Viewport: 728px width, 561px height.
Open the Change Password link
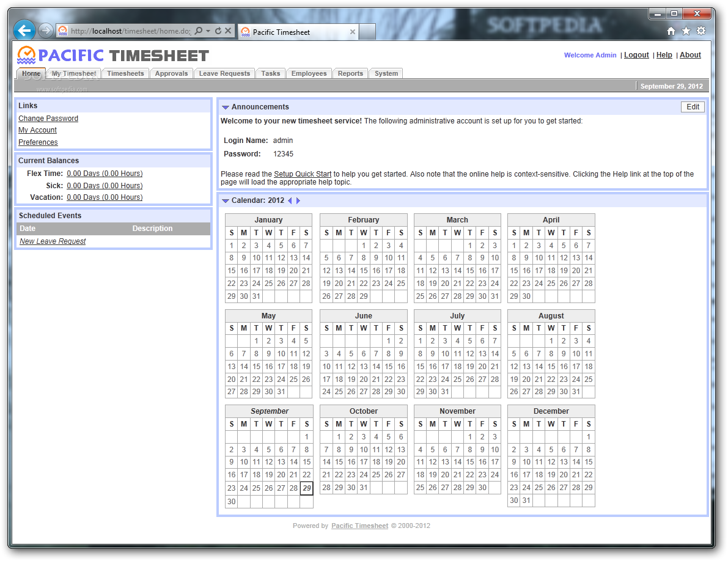[x=48, y=119]
